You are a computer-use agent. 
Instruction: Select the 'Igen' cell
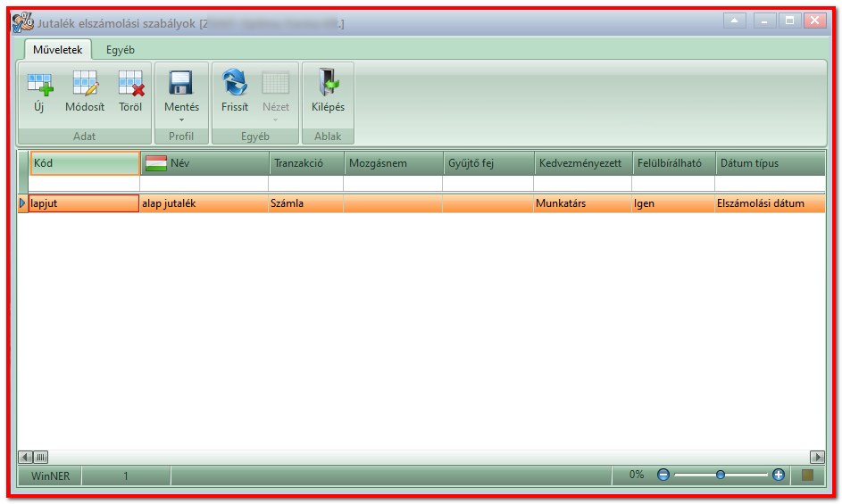673,203
